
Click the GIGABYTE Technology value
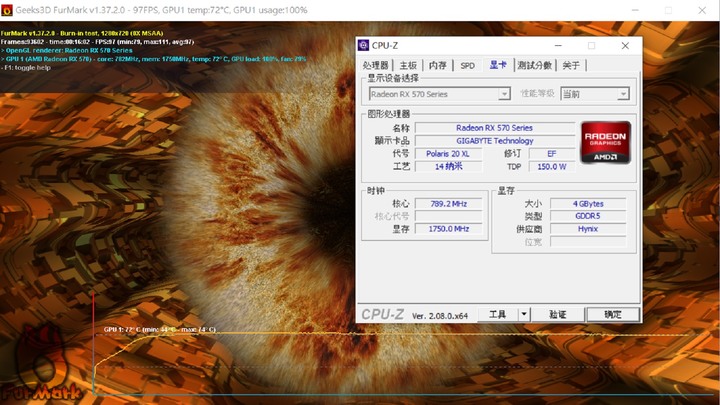(495, 141)
